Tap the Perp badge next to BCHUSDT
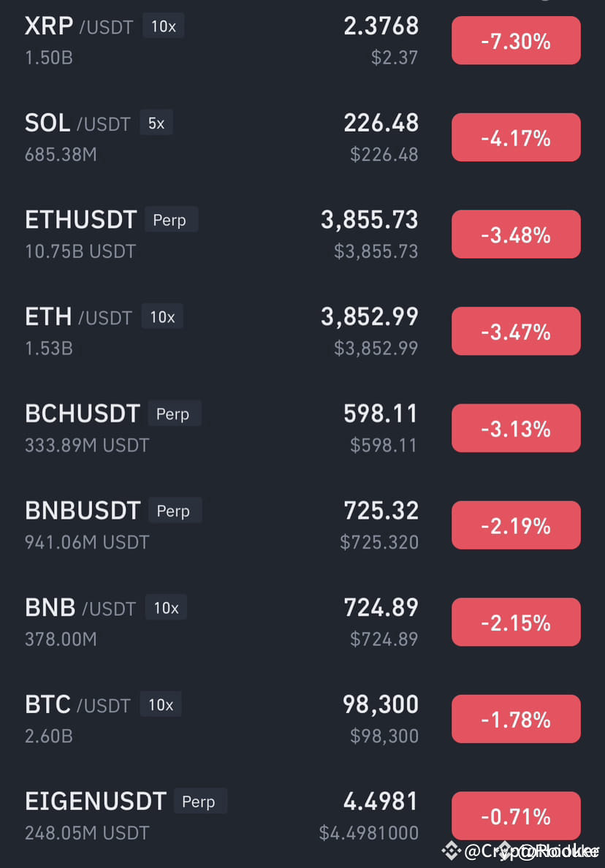Image resolution: width=605 pixels, height=868 pixels. [174, 414]
